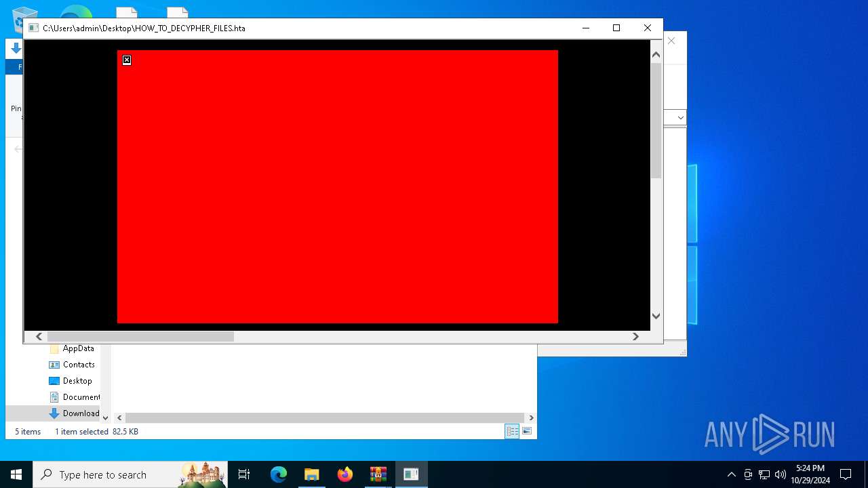Click the taskbar search box
The image size is (868, 488).
(x=130, y=474)
